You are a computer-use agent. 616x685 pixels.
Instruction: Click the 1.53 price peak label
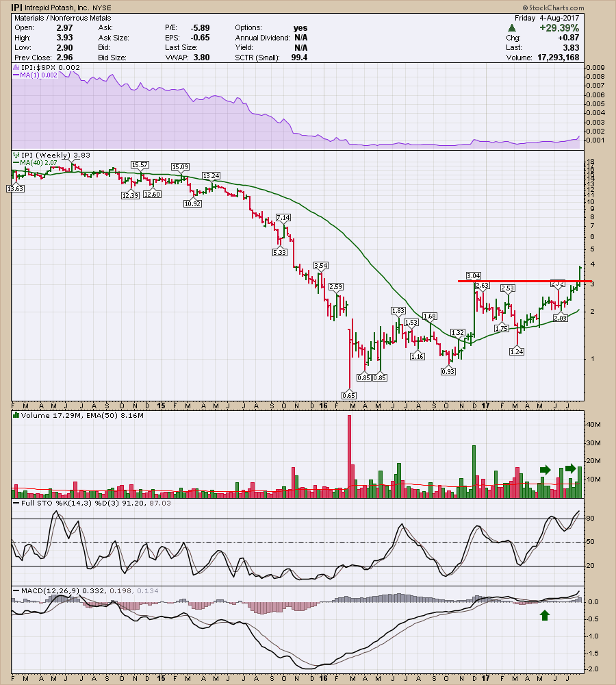point(411,322)
